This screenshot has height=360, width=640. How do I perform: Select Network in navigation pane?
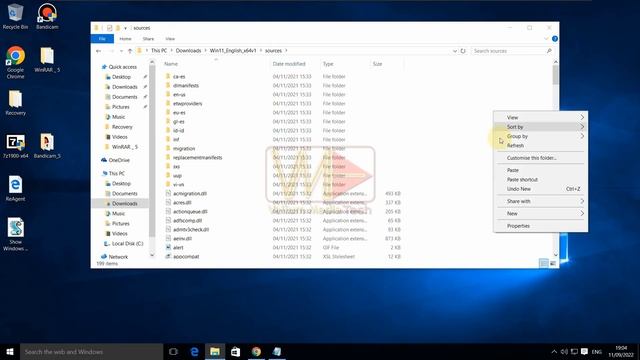point(118,257)
